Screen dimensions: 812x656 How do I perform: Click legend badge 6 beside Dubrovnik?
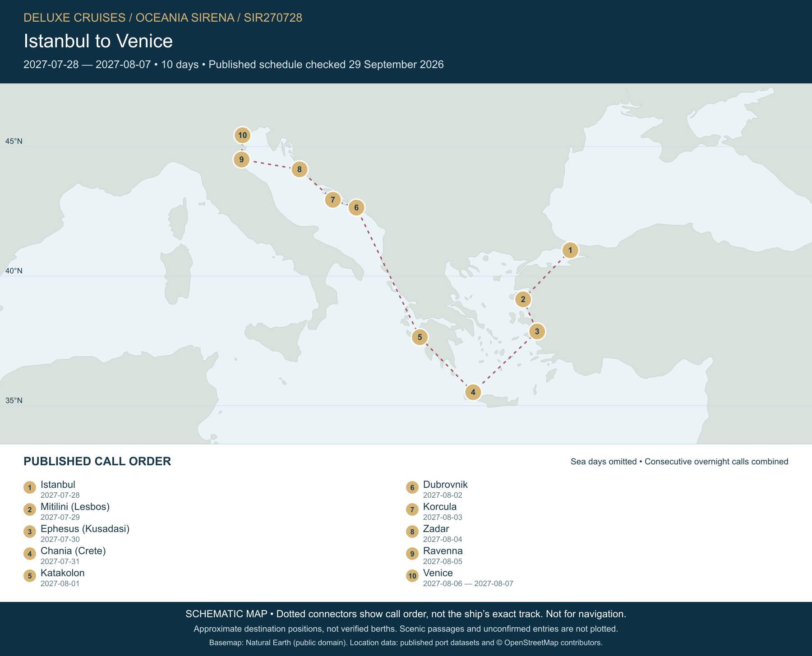pyautogui.click(x=412, y=487)
